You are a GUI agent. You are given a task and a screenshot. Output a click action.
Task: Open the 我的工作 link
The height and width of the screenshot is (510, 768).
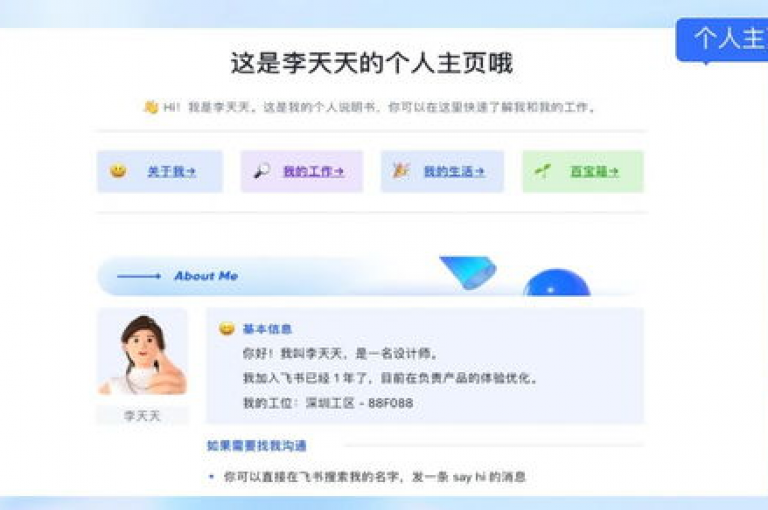pos(313,171)
